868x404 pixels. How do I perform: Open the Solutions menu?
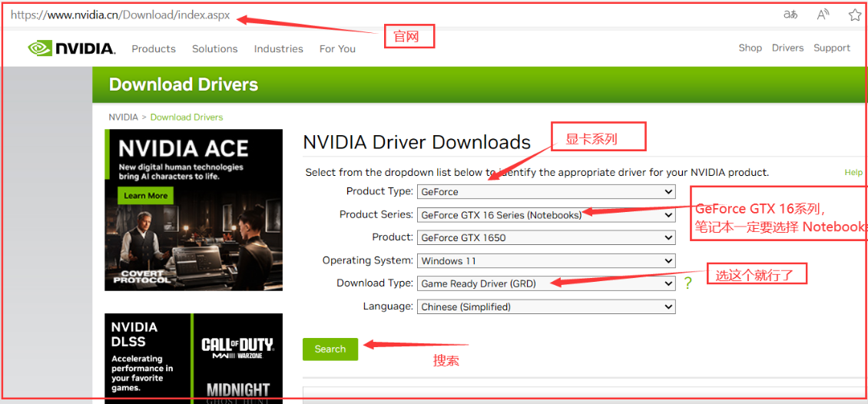(215, 48)
